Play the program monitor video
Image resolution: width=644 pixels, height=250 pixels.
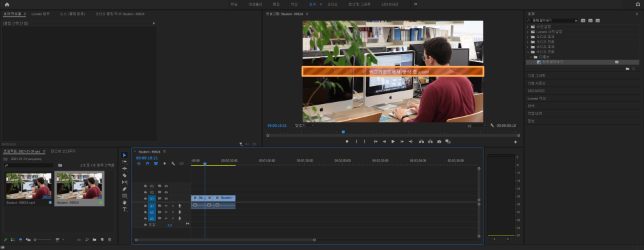[x=393, y=141]
